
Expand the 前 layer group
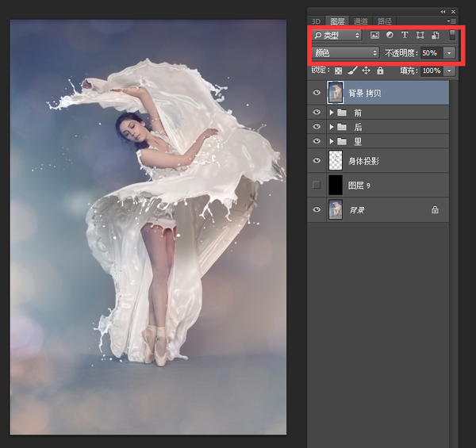[x=331, y=113]
